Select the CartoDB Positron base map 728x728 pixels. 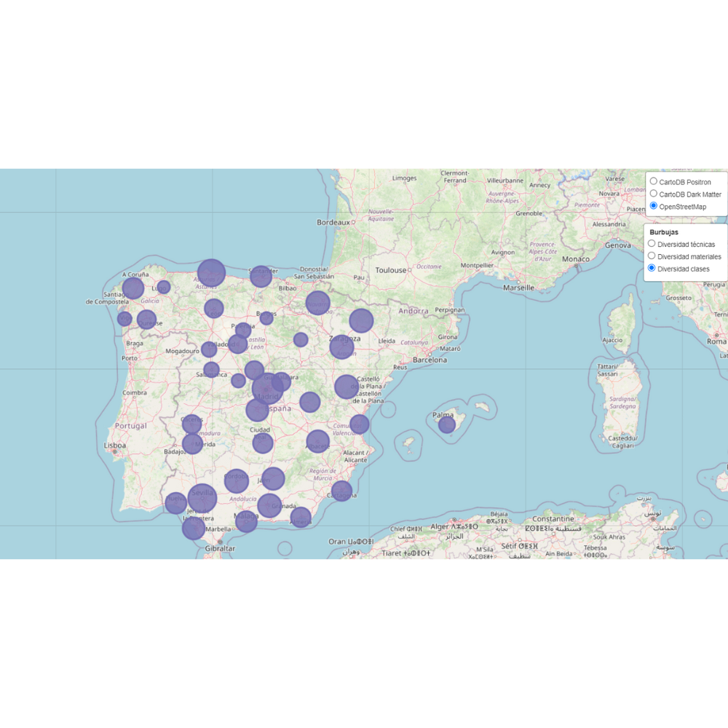point(654,181)
